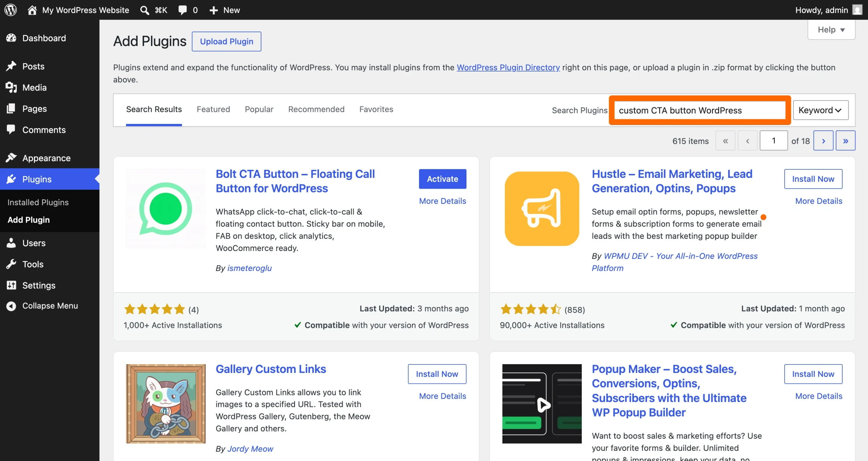868x461 pixels.
Task: Click the Media icon in sidebar
Action: point(11,87)
